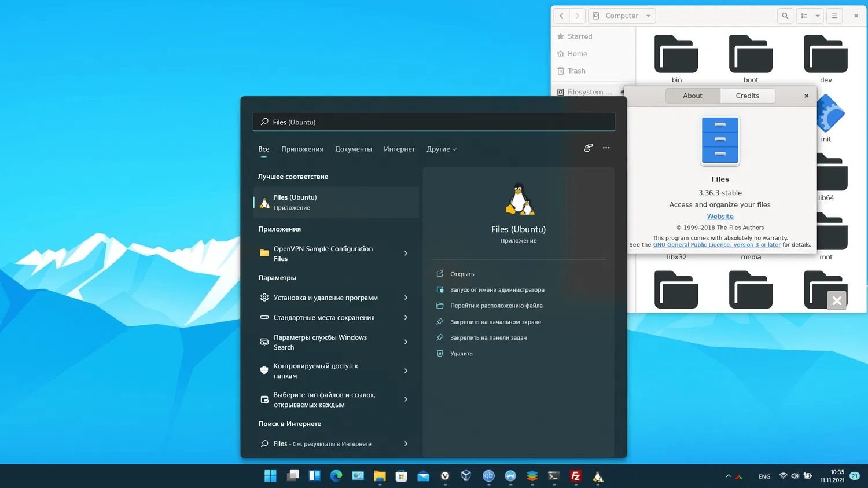Go forward in the Files window
This screenshot has height=488, width=868.
point(577,16)
